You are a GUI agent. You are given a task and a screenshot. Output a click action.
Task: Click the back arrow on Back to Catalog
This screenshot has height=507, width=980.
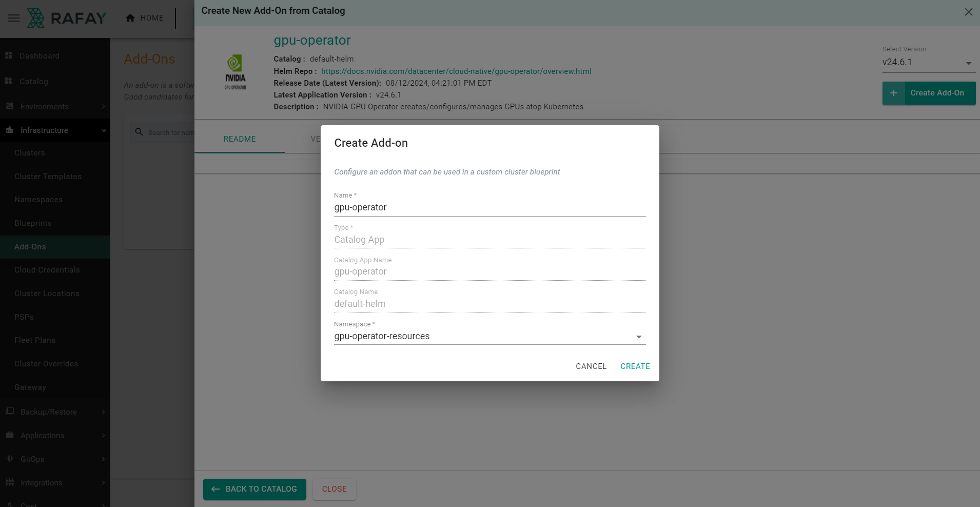coord(215,489)
